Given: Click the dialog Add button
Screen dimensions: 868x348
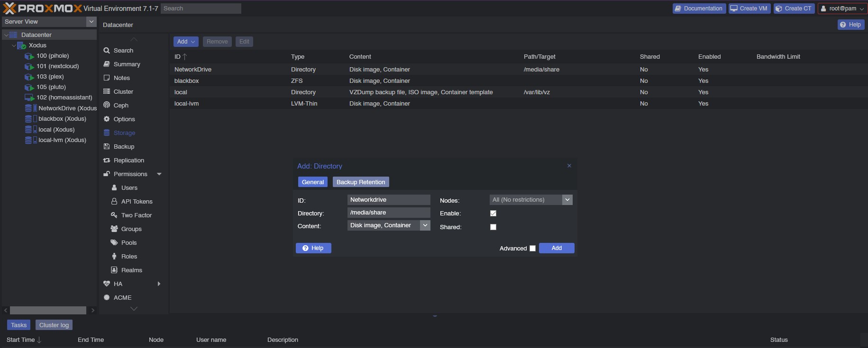Looking at the screenshot, I should pyautogui.click(x=557, y=248).
